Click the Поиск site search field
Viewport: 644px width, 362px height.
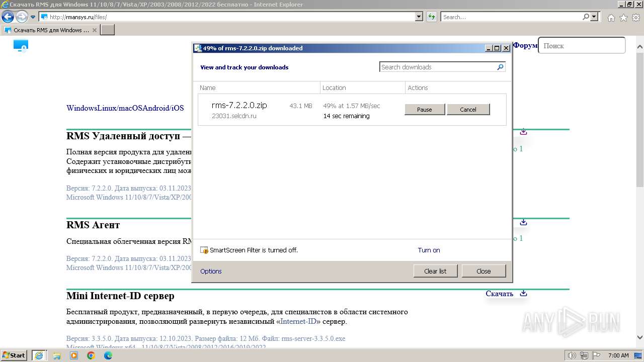(582, 45)
